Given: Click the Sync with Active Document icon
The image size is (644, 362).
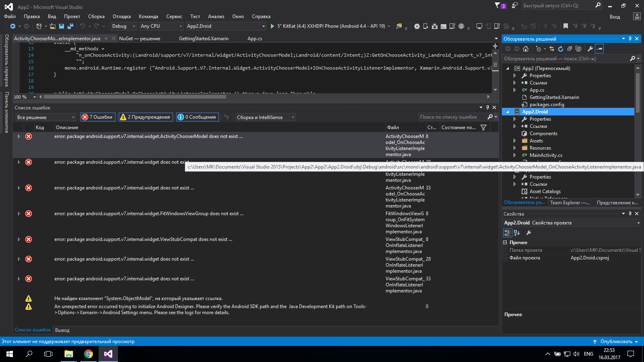Looking at the screenshot, I should [552, 49].
